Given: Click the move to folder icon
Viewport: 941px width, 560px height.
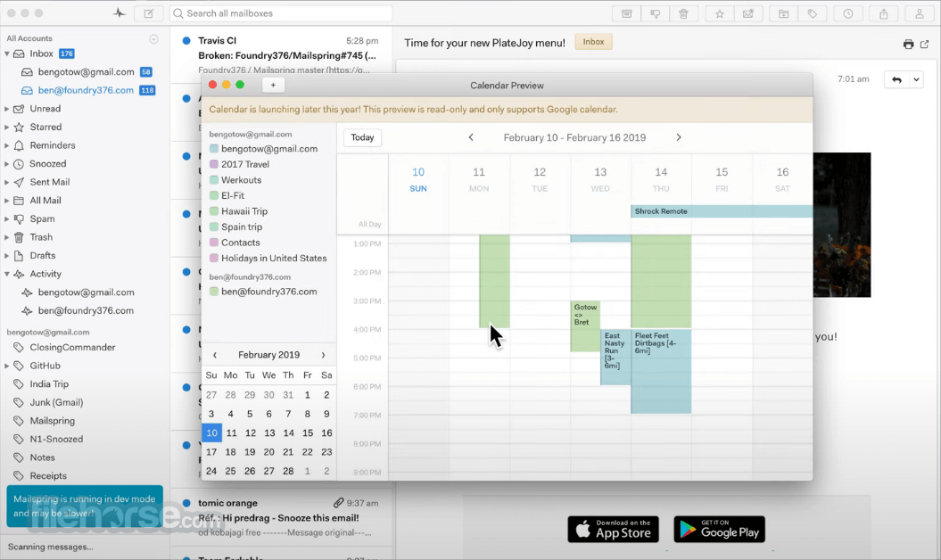Looking at the screenshot, I should click(x=784, y=13).
